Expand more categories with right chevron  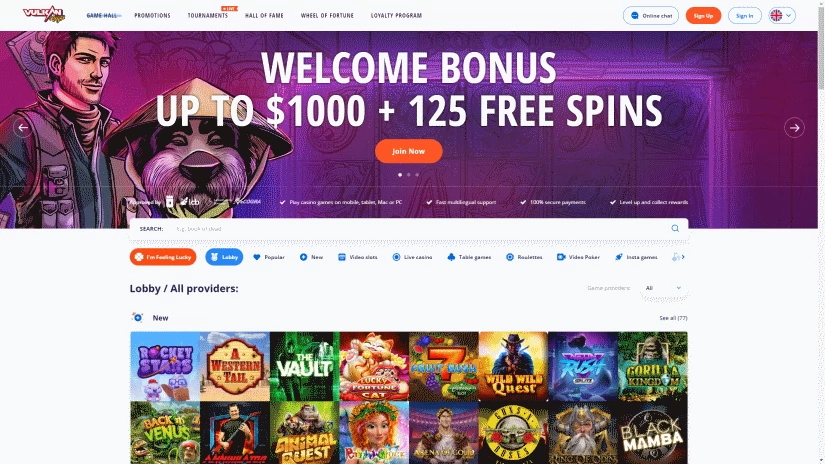pos(683,257)
